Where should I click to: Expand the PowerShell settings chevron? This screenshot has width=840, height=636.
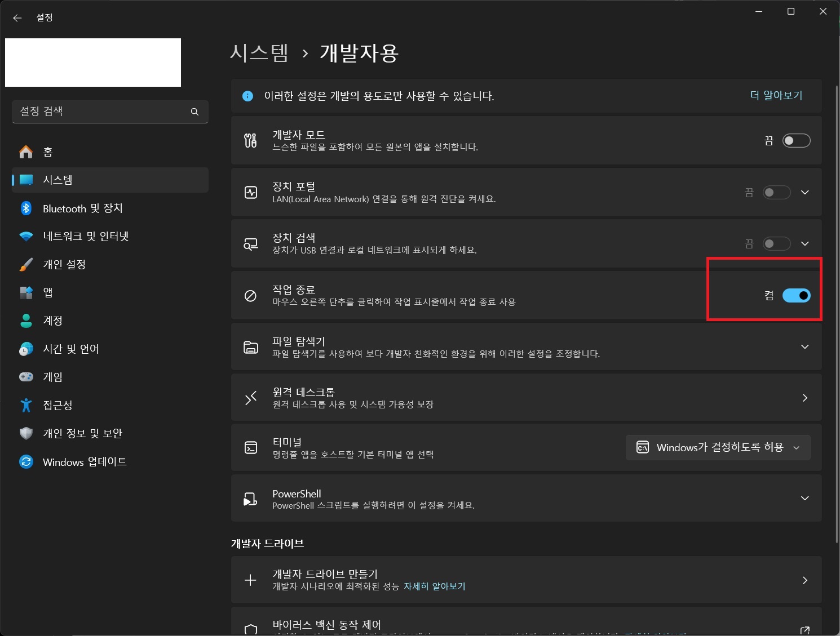[804, 499]
